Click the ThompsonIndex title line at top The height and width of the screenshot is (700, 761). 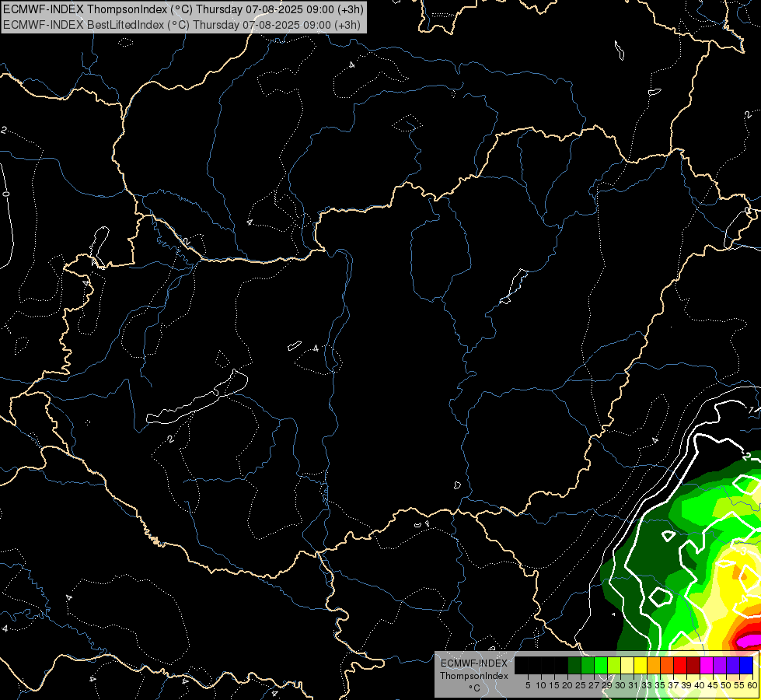pyautogui.click(x=183, y=9)
